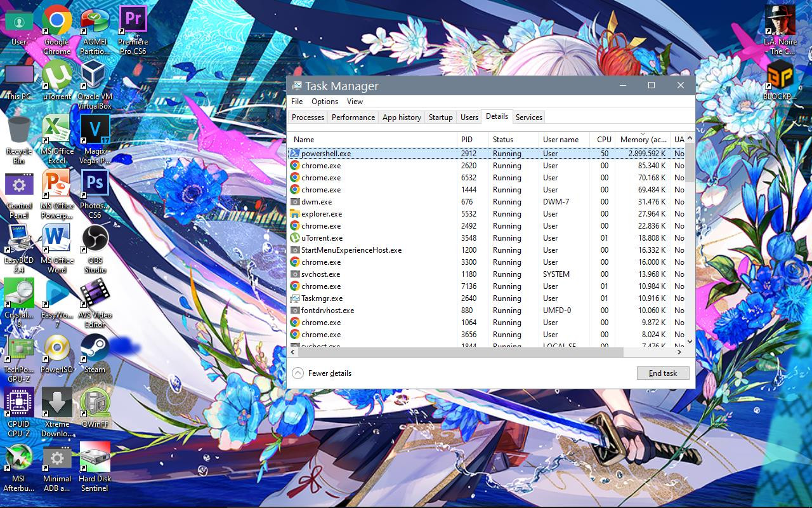Click the vertical scrollbar up arrow

690,138
